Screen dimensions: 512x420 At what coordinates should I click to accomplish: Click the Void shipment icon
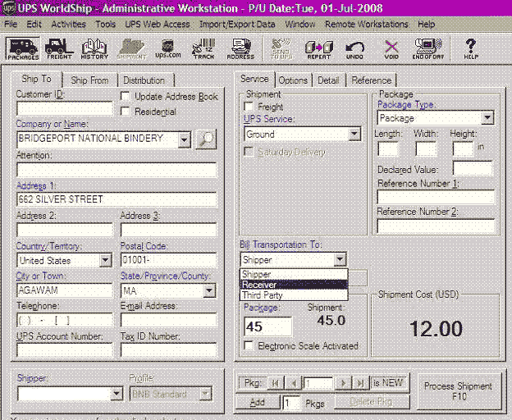(x=391, y=49)
